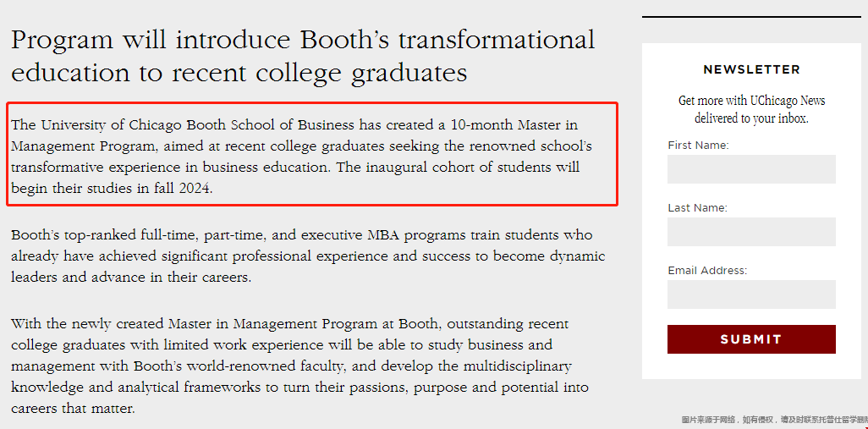
Task: Click the black divider line above the newsletter box
Action: (x=751, y=17)
